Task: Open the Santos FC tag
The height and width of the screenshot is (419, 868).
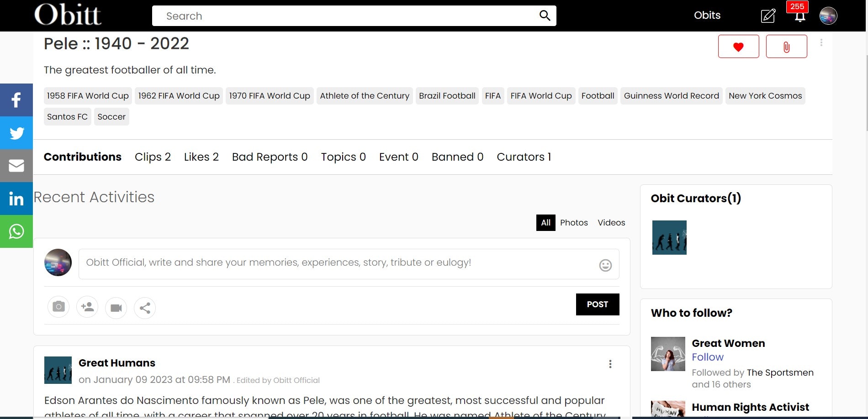Action: coord(68,117)
